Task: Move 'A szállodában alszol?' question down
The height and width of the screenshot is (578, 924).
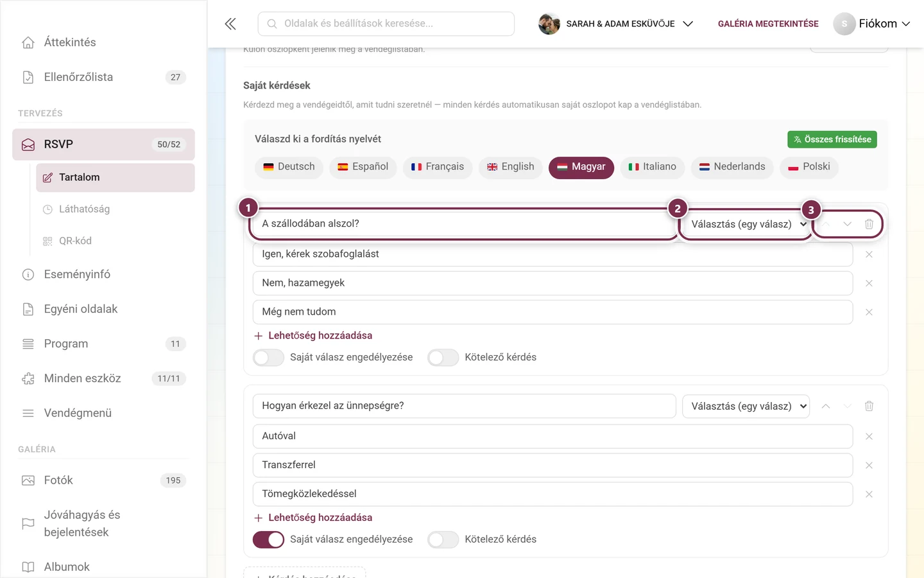Action: [848, 224]
